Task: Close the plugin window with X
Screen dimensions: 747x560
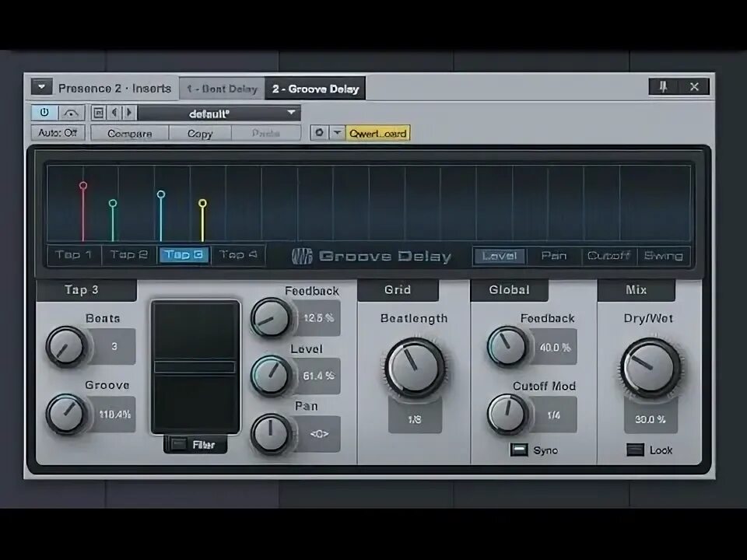Action: pos(694,86)
